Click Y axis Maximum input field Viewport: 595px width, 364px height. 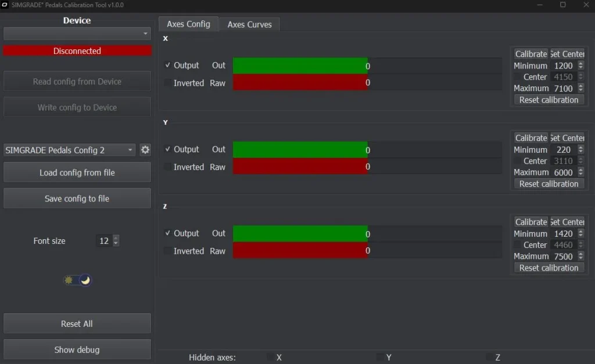pyautogui.click(x=562, y=172)
